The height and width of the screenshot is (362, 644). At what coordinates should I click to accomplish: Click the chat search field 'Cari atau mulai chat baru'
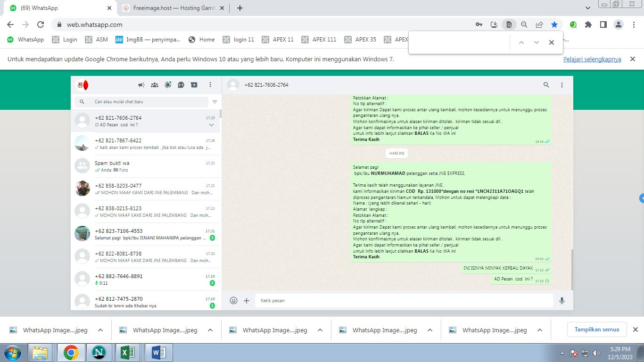pyautogui.click(x=141, y=102)
